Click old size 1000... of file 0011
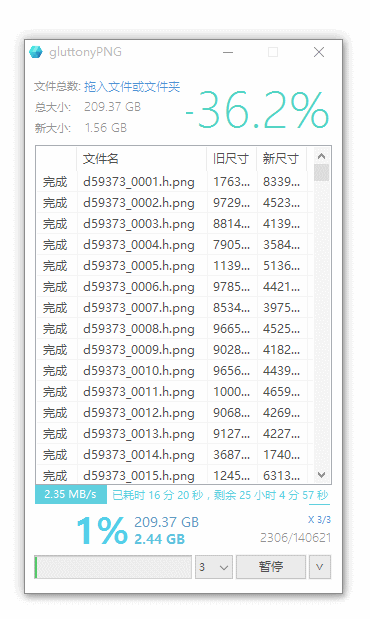Viewport: 370px width, 619px height. (x=232, y=392)
